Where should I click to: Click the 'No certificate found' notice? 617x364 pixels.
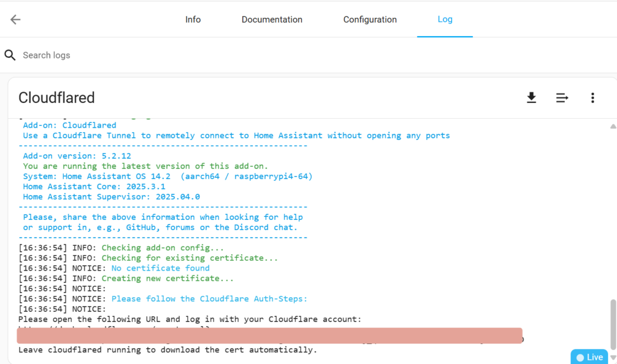pyautogui.click(x=160, y=268)
